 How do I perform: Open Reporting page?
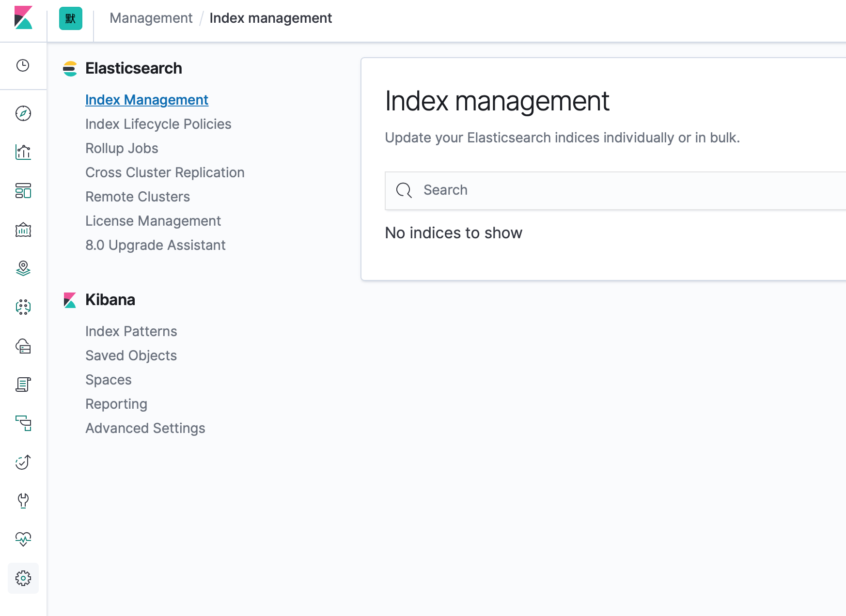[x=116, y=404]
